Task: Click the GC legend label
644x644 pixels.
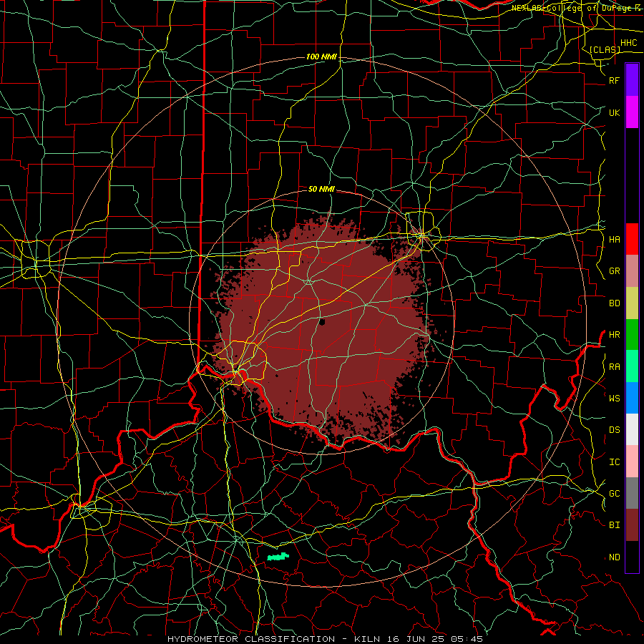Action: pyautogui.click(x=614, y=494)
